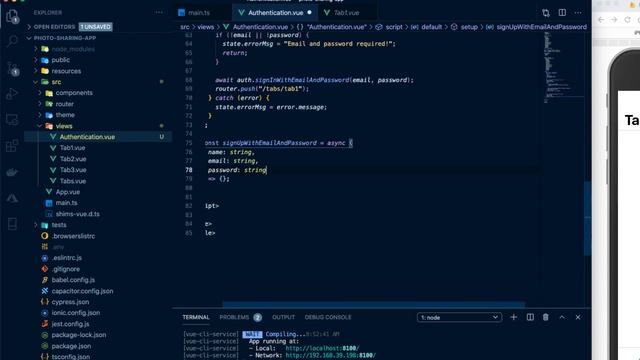Kill terminal with trash icon
Viewport: 640px width, 360px height.
tap(546, 317)
